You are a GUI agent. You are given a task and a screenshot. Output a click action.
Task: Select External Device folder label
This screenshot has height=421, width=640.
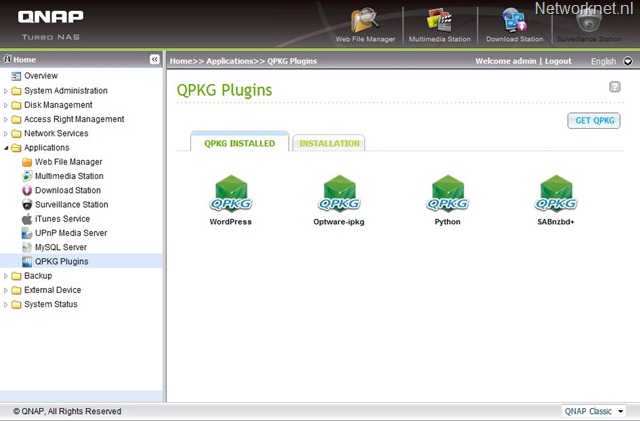pyautogui.click(x=53, y=290)
